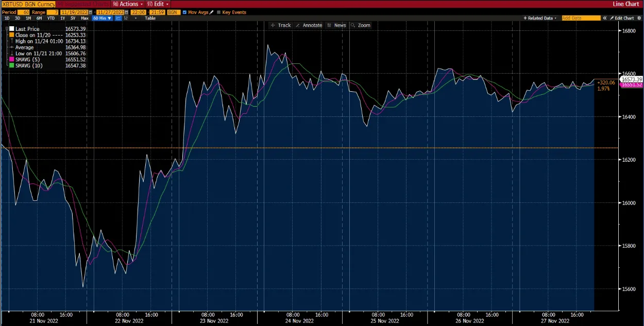The image size is (644, 326).
Task: Open the 60 Min interval dropdown
Action: click(101, 18)
